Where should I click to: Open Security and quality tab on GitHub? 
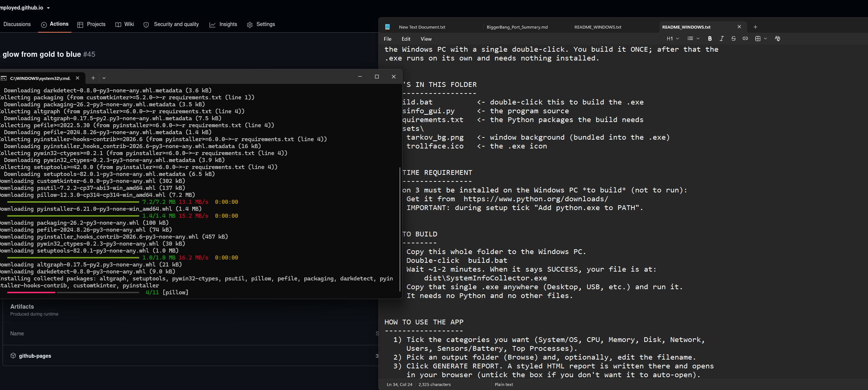coord(171,24)
